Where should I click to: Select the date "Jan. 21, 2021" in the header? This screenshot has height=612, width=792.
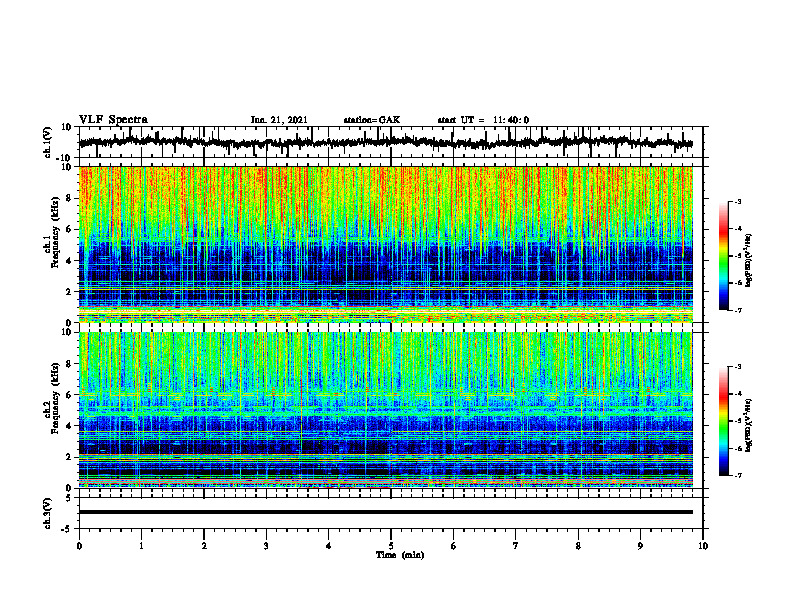point(279,120)
